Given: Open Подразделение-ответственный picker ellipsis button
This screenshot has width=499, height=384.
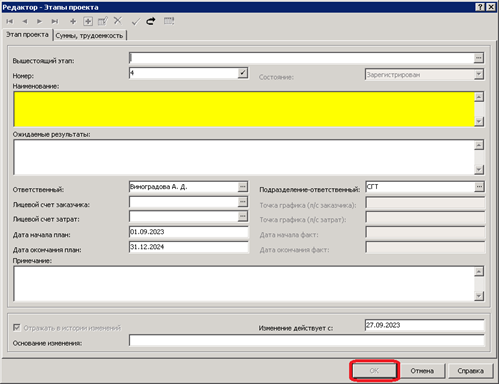Looking at the screenshot, I should [x=479, y=187].
